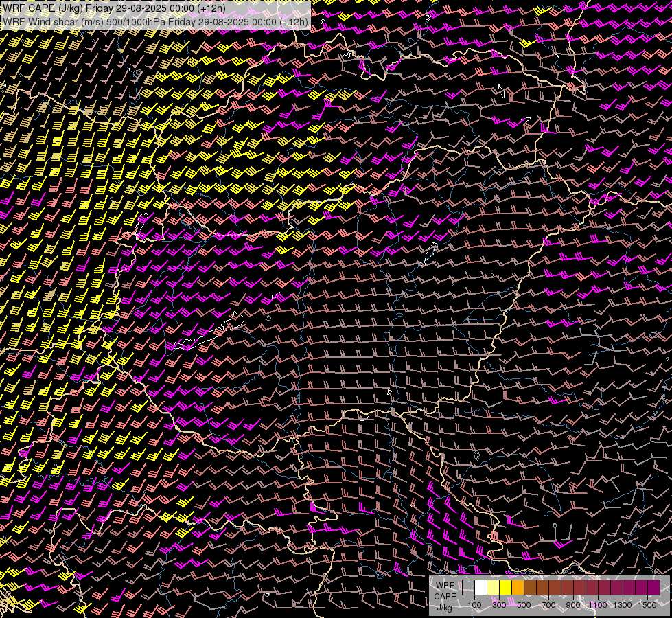Click the pale yellow CAPE legend swatch
672x618 pixels.
[x=494, y=588]
